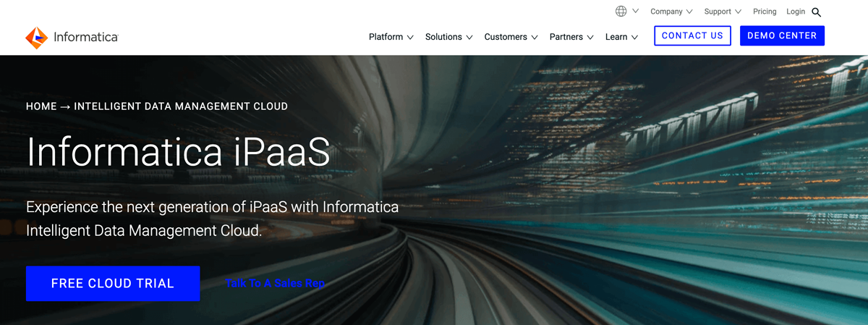Viewport: 868px width, 325px height.
Task: Go to HOME breadcrumb
Action: [41, 106]
